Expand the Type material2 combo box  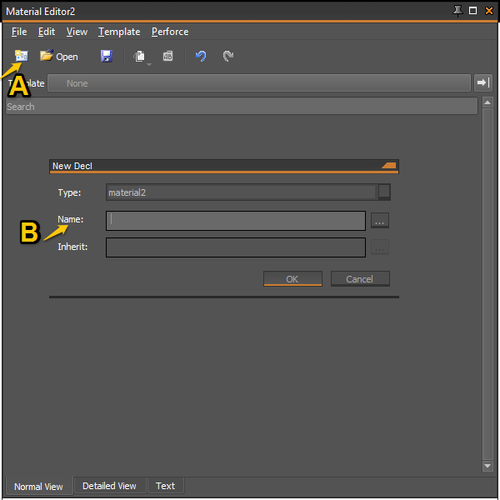click(x=384, y=192)
